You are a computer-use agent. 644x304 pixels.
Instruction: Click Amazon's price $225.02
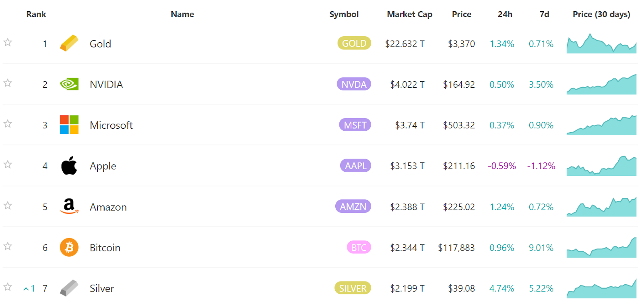click(x=459, y=207)
